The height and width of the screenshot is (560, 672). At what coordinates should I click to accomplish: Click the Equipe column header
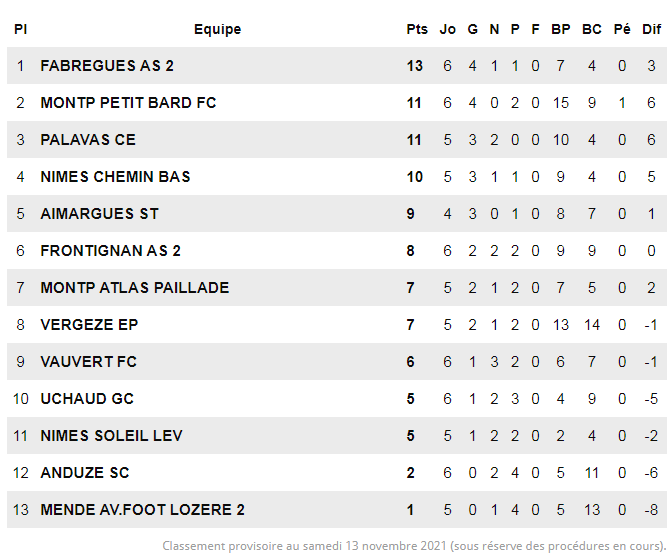(217, 29)
